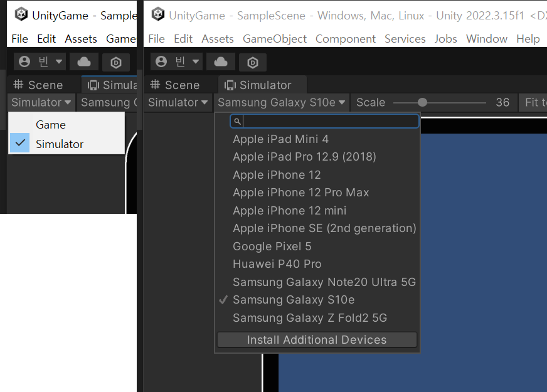This screenshot has height=392, width=547.
Task: Open the Unity Version Control icon in the right window
Action: [x=253, y=62]
